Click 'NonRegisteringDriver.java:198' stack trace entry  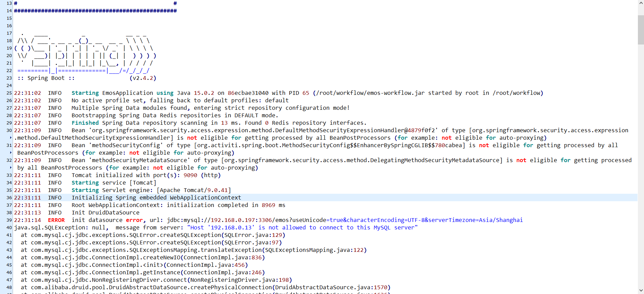click(240, 280)
